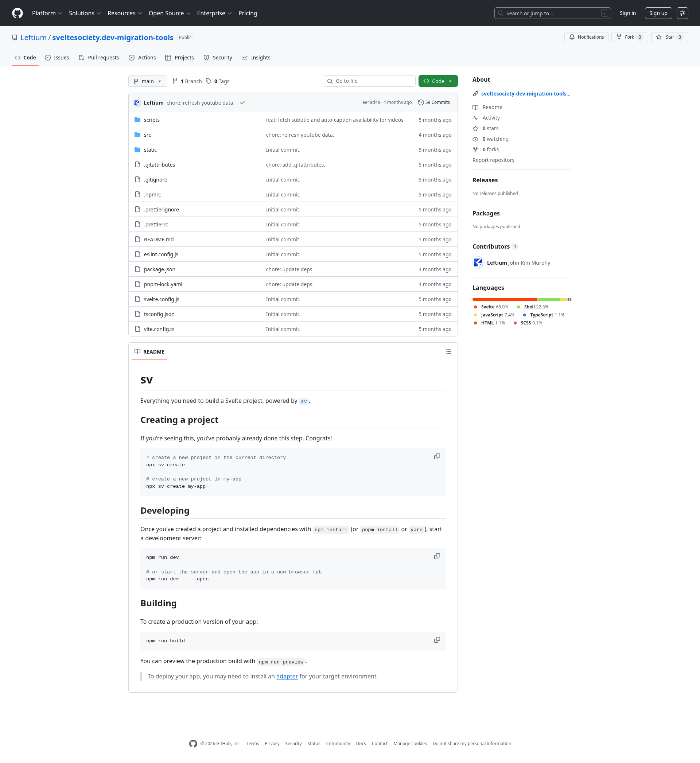Click commit hash ee4ad4a
This screenshot has width=700, height=763.
click(371, 102)
